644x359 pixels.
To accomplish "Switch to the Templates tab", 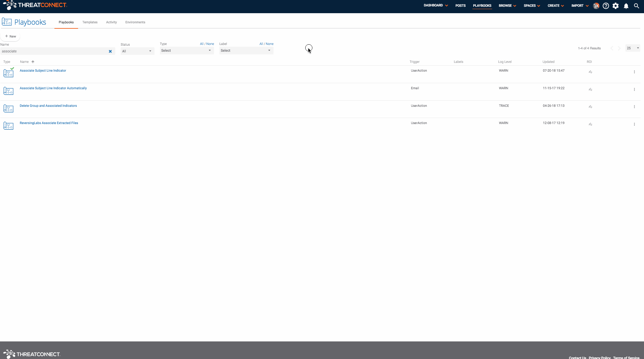I will [x=90, y=22].
